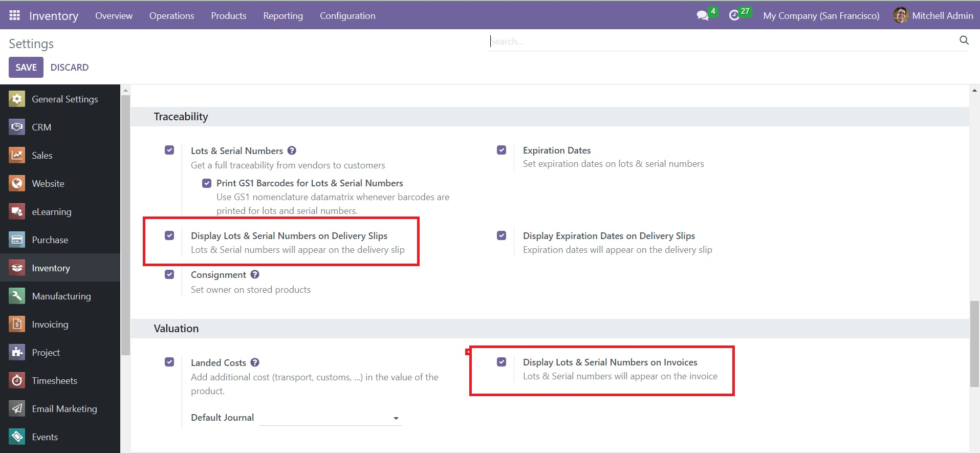Click the Timesheets stopwatch icon

point(17,380)
